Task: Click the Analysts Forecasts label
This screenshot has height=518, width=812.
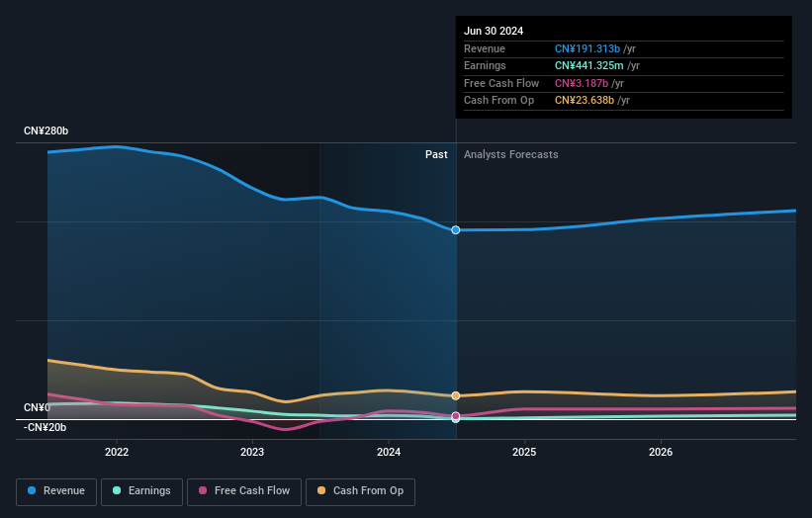Action: pyautogui.click(x=511, y=154)
